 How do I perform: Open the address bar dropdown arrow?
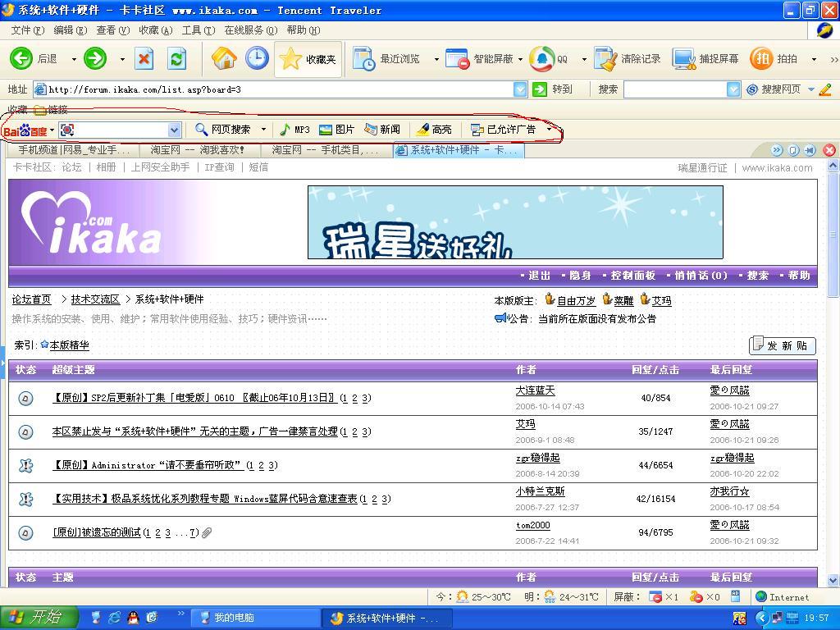tap(519, 89)
